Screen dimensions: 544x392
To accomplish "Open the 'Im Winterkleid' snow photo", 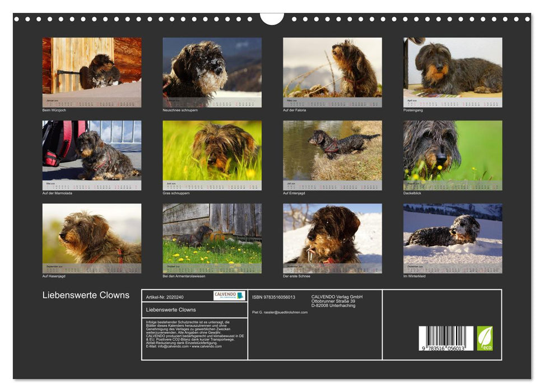I will point(453,234).
